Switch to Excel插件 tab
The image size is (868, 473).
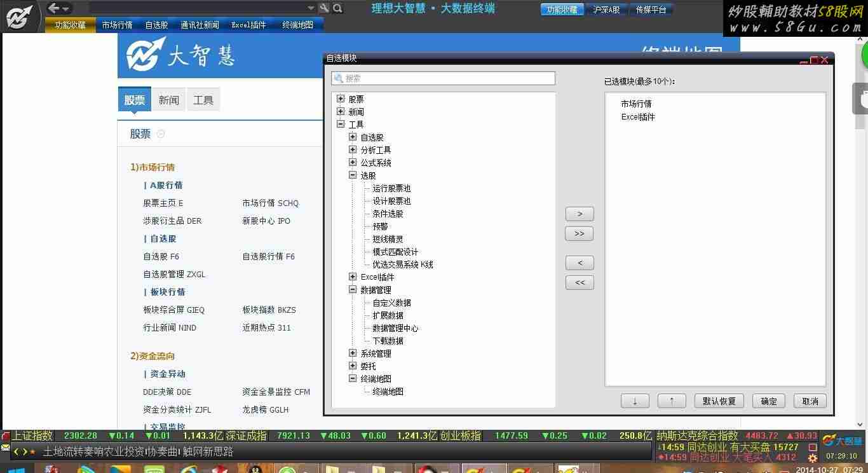tap(248, 25)
